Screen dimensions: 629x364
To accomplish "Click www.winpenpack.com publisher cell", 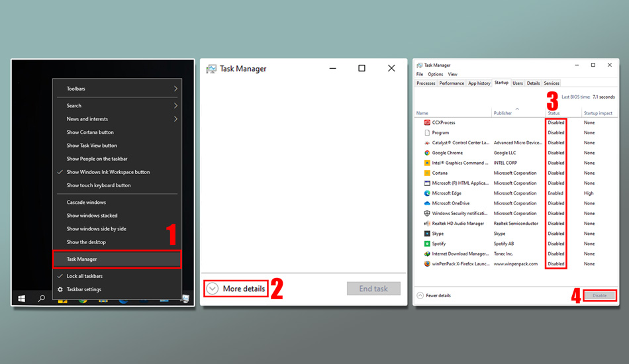I will tap(516, 264).
